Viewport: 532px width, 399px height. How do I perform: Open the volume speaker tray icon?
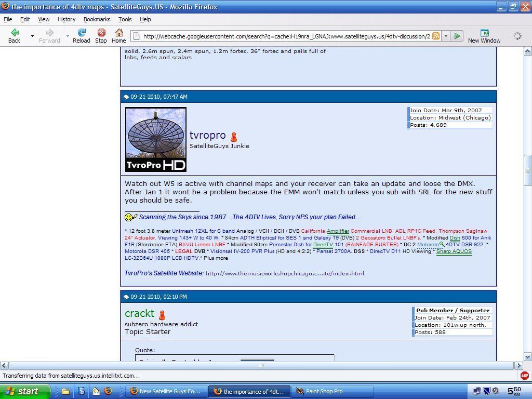(x=496, y=391)
